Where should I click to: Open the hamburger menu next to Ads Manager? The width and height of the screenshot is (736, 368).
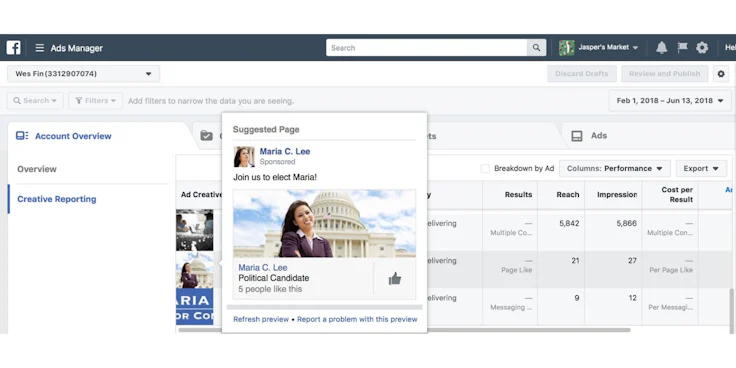pyautogui.click(x=40, y=48)
